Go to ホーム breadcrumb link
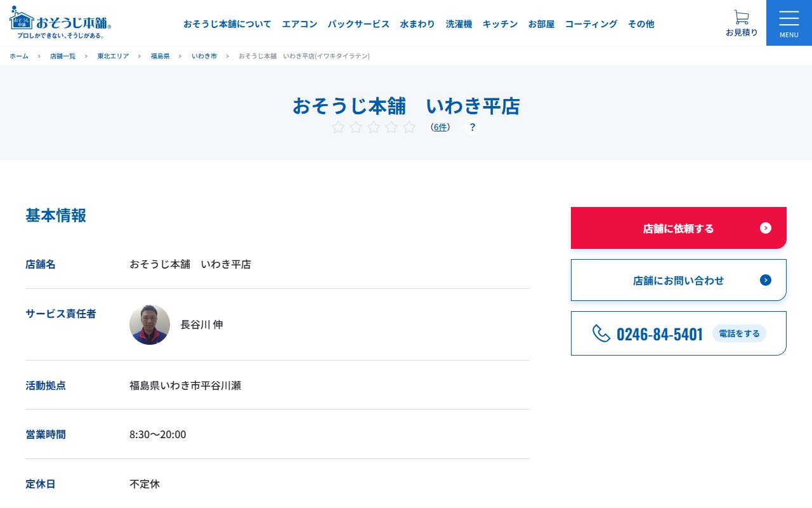Image resolution: width=812 pixels, height=508 pixels. coord(19,56)
